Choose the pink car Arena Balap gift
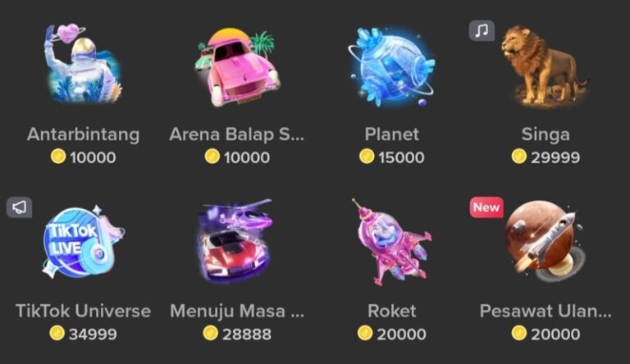 pyautogui.click(x=237, y=67)
